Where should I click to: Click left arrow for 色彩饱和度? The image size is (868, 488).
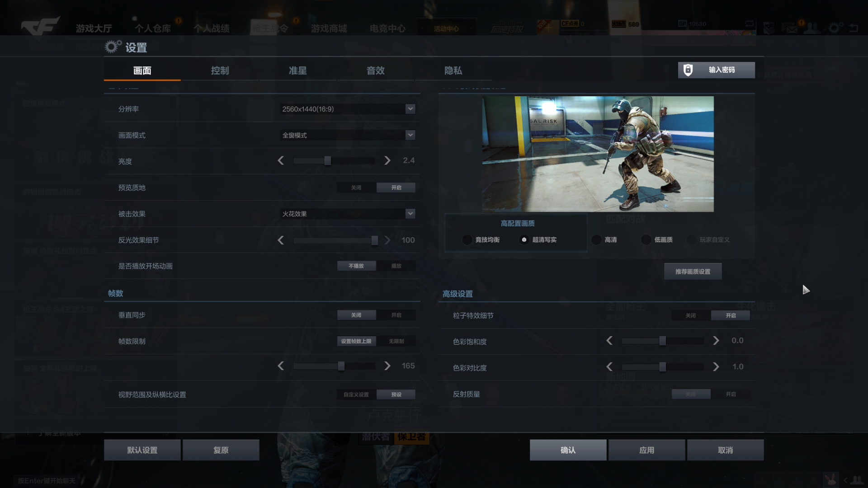point(609,341)
